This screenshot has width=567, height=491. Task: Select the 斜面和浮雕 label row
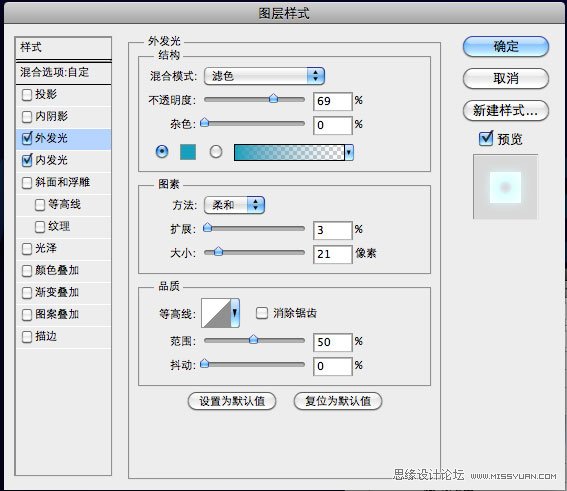(x=63, y=183)
